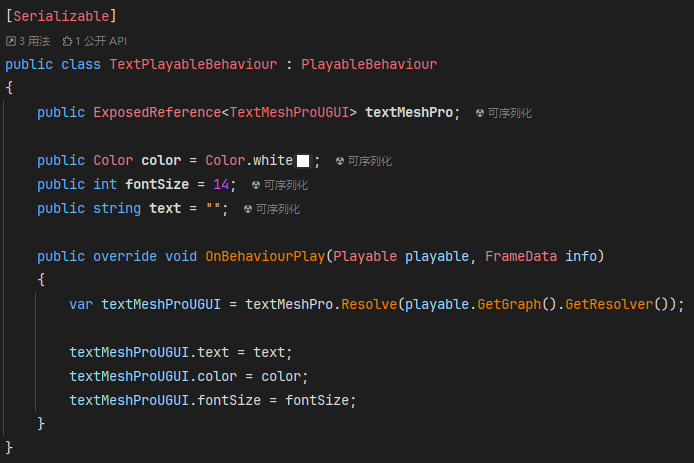Click the GetGraph method call
694x463 pixels.
(x=505, y=304)
